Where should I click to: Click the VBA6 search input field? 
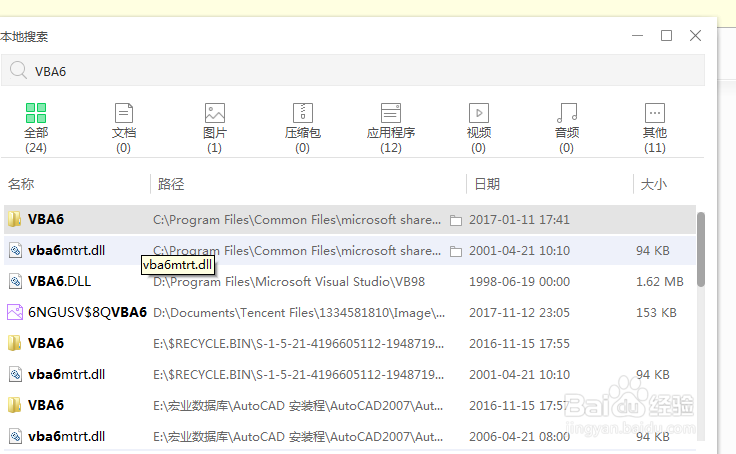(x=353, y=70)
